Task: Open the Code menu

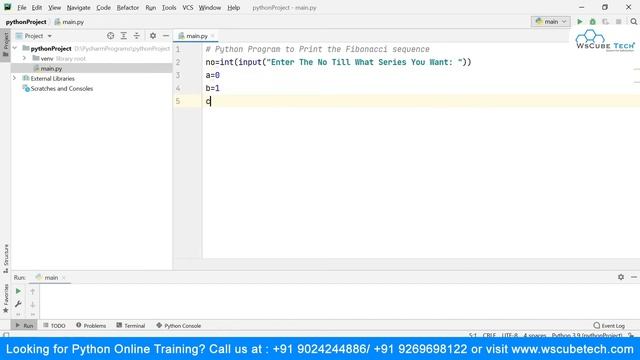Action: click(x=103, y=8)
